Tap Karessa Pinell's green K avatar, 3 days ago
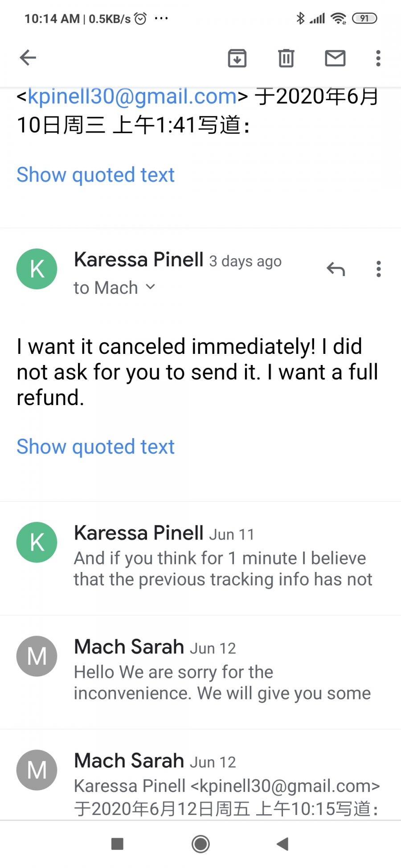401x868 pixels. [37, 269]
